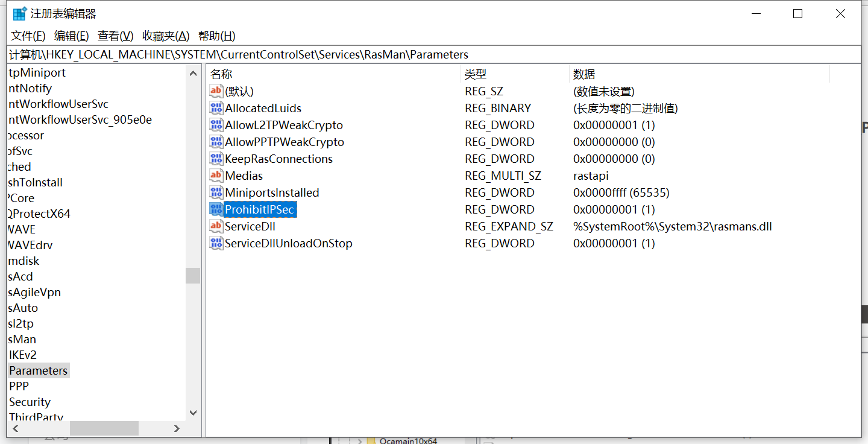This screenshot has height=444, width=868.
Task: Select the Medias value name
Action: click(x=244, y=176)
